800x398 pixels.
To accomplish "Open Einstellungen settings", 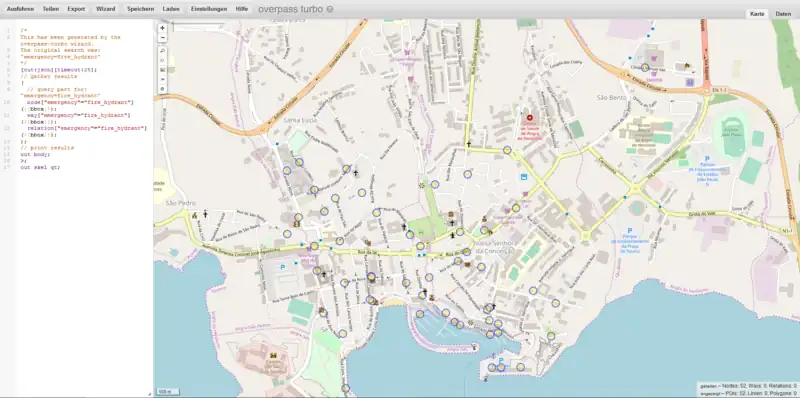I will 209,9.
